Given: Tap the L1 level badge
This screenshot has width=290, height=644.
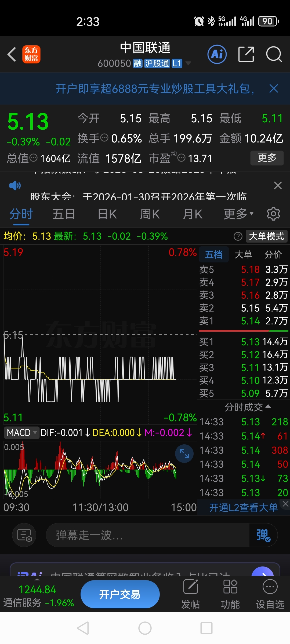Looking at the screenshot, I should (x=177, y=63).
